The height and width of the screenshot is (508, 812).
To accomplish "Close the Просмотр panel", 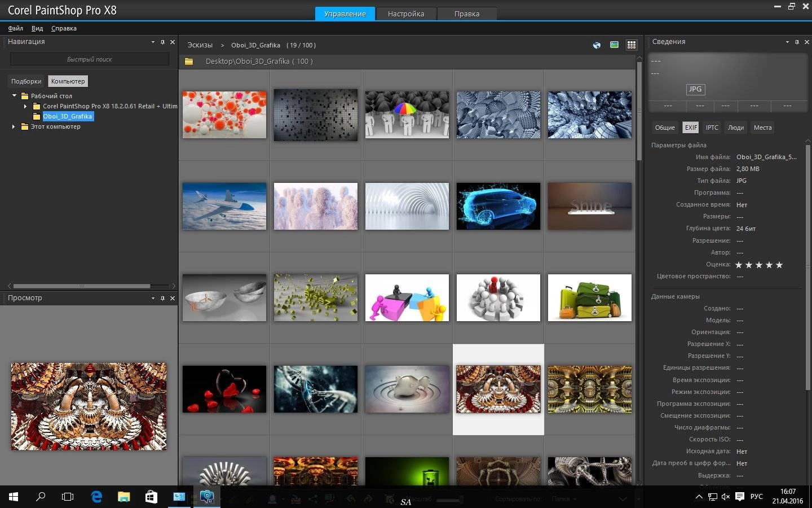I will point(173,298).
